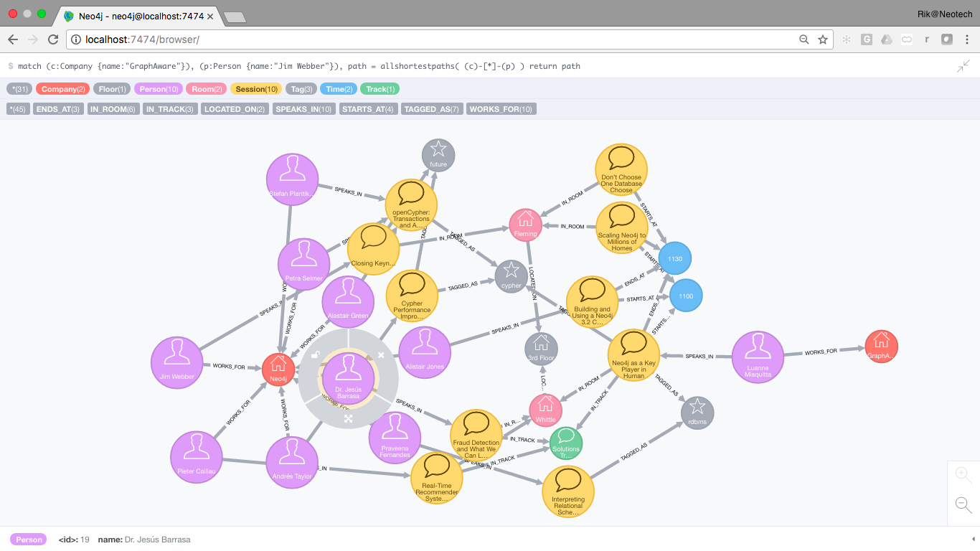Click the 1100 time node
Image resolution: width=980 pixels, height=551 pixels.
686,296
